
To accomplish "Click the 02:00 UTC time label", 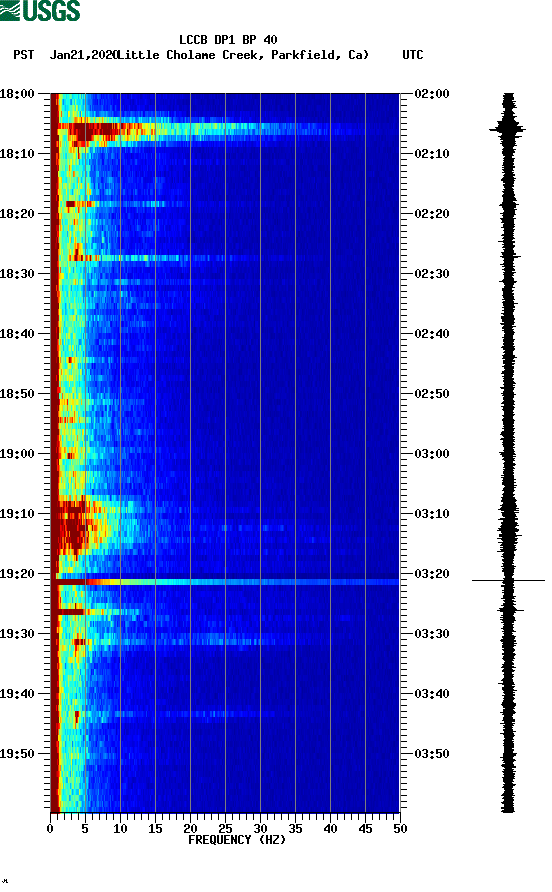I will point(432,94).
